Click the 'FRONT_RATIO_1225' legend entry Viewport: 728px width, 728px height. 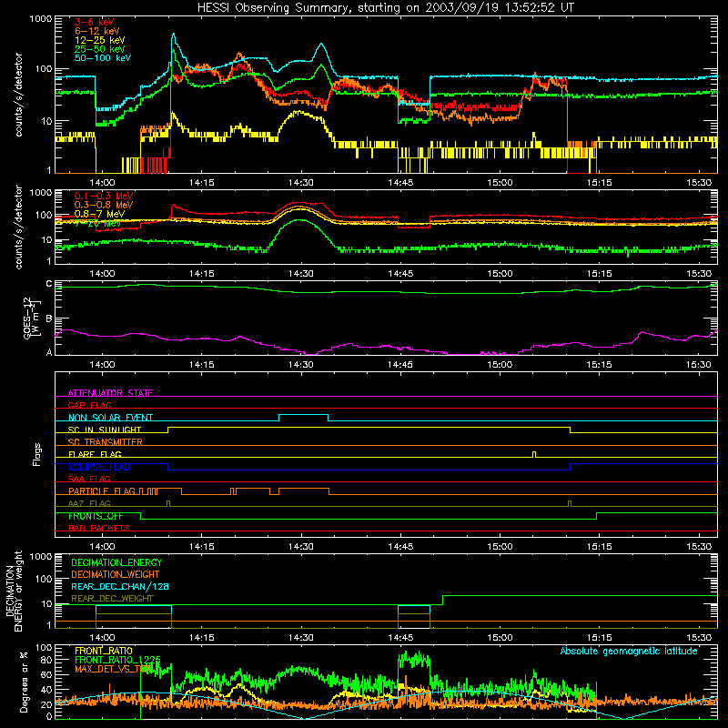coord(117,660)
